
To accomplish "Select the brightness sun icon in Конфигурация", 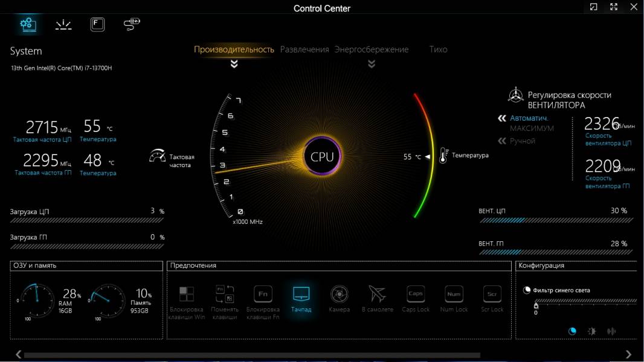I will coord(592,331).
